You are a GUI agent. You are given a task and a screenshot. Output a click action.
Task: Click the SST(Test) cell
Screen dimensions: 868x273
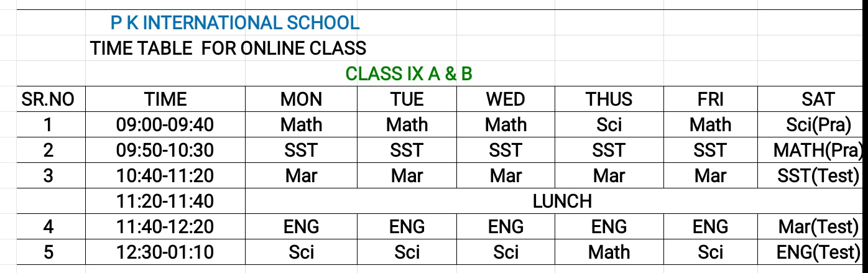[817, 176]
